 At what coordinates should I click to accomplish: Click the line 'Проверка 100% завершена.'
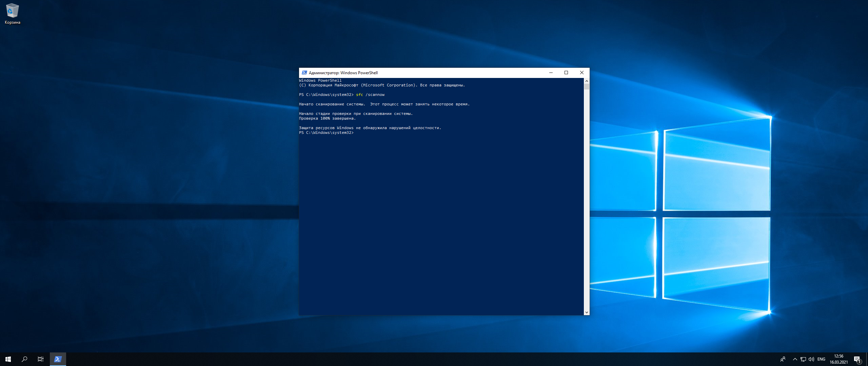[327, 118]
